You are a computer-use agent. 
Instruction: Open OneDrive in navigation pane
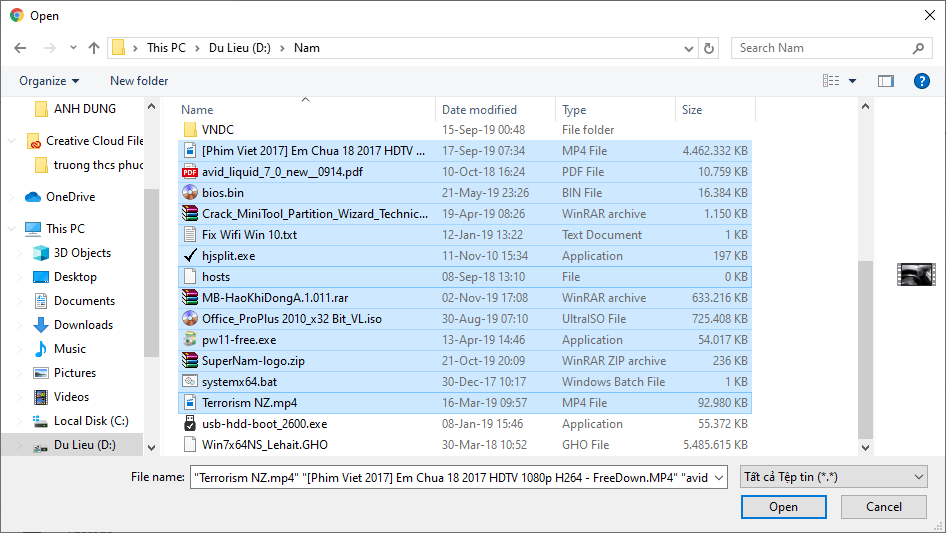point(70,197)
